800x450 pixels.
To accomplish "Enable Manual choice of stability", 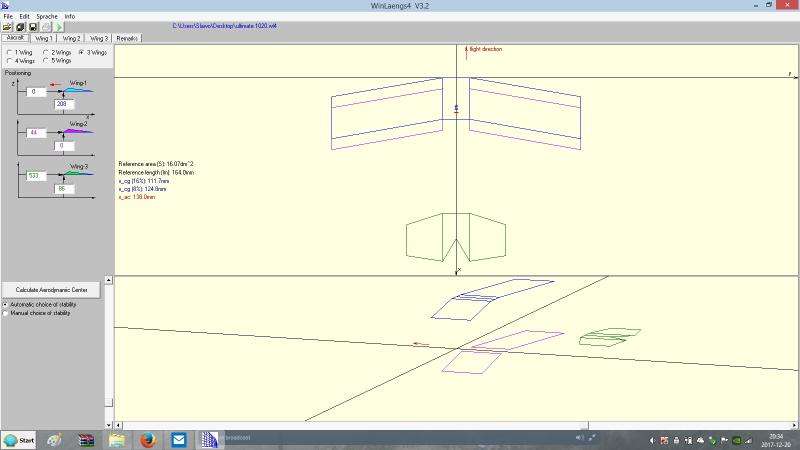I will click(x=6, y=313).
